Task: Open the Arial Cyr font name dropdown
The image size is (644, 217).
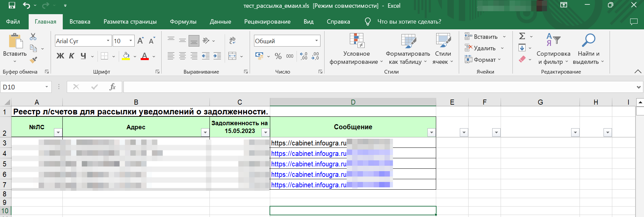Action: point(108,41)
